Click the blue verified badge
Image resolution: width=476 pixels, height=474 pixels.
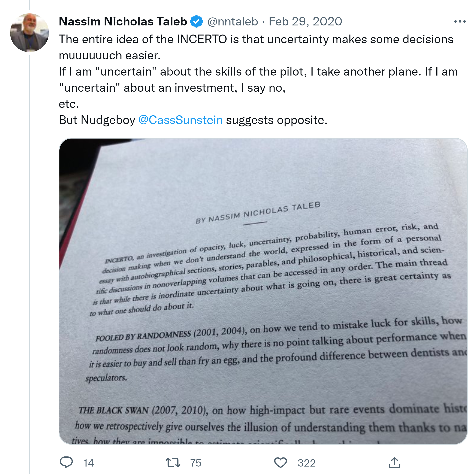pos(196,21)
